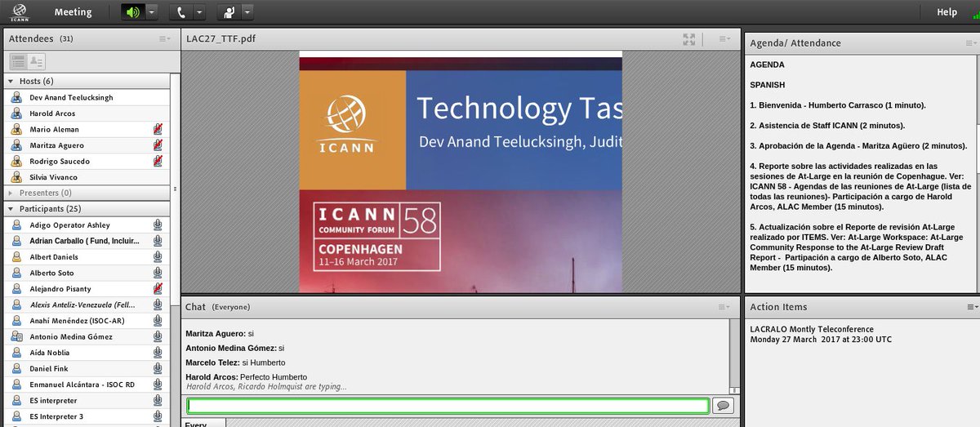980x427 pixels.
Task: Click microphone icon for Enmanuel Alcántara
Action: [158, 385]
